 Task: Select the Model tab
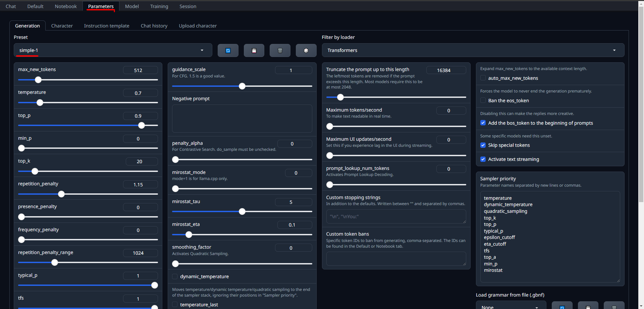coord(132,6)
